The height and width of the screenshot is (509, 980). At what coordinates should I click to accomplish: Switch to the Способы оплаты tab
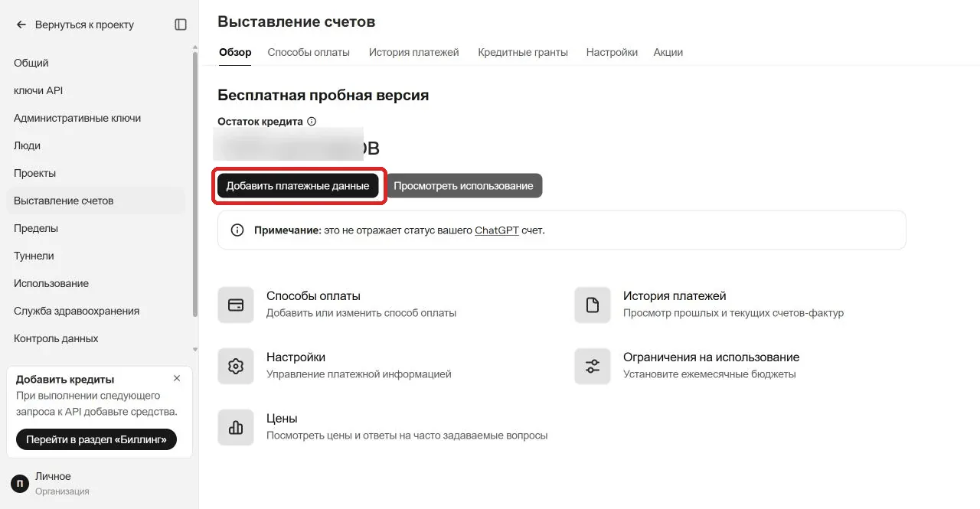[x=309, y=52]
